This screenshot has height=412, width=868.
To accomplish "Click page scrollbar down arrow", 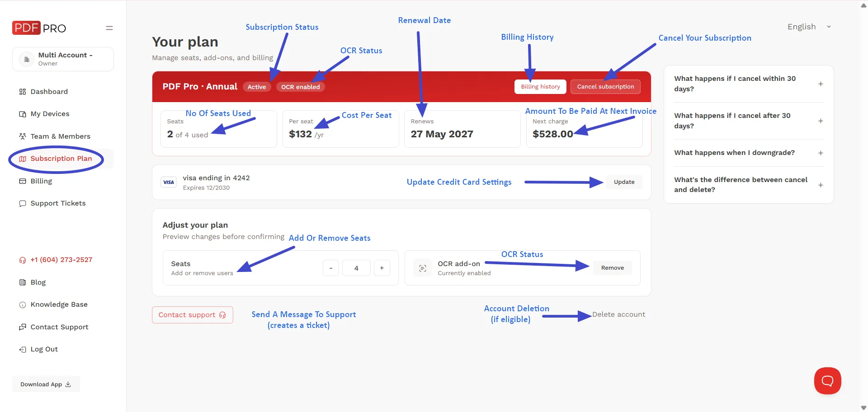I will pos(864,407).
